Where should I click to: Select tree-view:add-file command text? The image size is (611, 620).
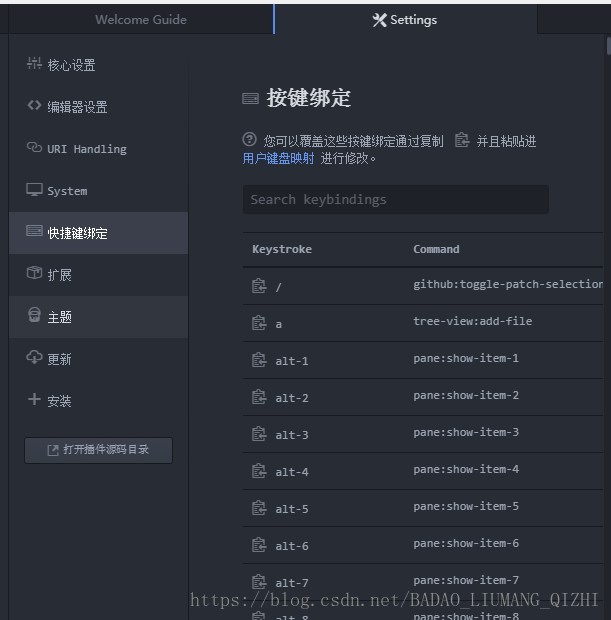(x=473, y=321)
